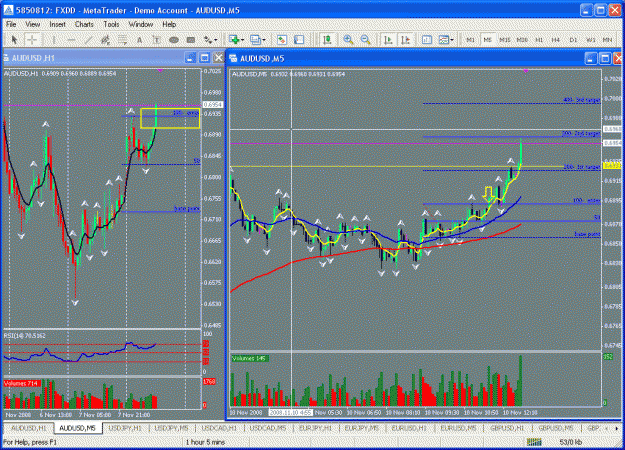This screenshot has height=450, width=625.
Task: Select the Cursor arrow tool
Action: click(14, 40)
